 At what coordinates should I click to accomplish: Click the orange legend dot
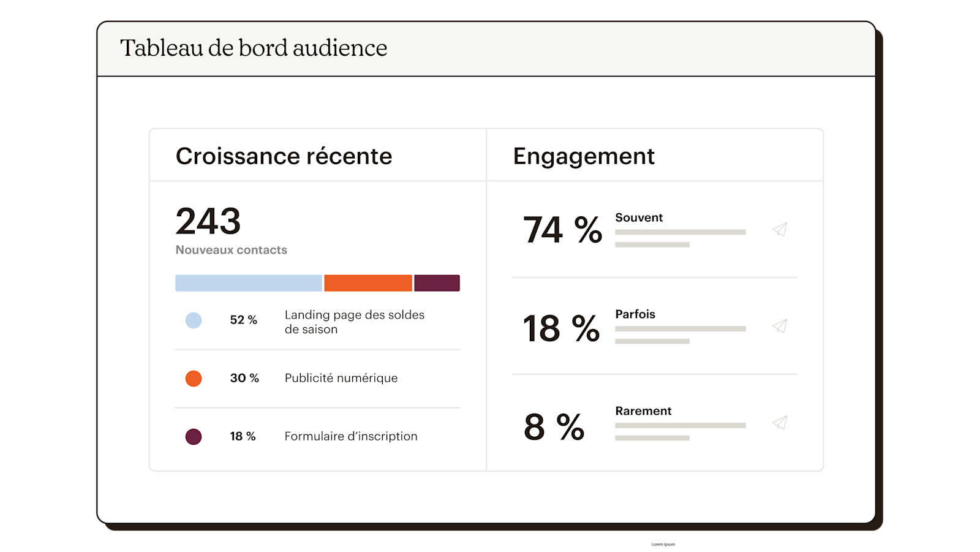pyautogui.click(x=194, y=379)
